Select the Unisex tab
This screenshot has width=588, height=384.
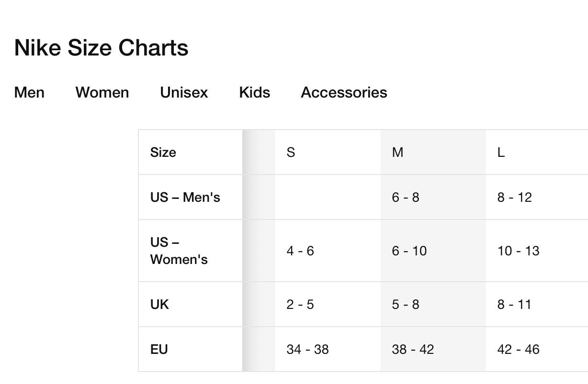[x=184, y=92]
